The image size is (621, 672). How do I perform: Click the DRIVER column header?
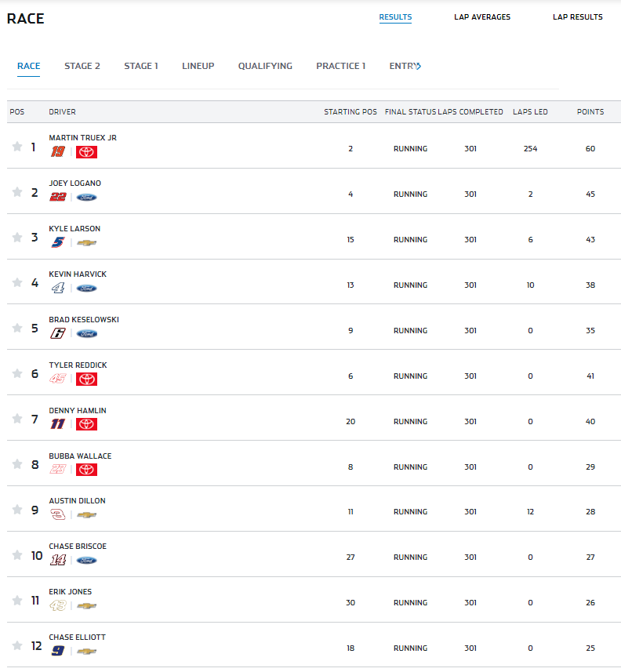pyautogui.click(x=62, y=112)
